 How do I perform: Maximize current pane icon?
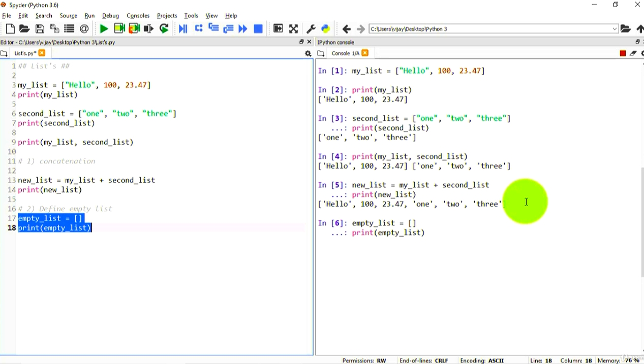click(x=278, y=29)
